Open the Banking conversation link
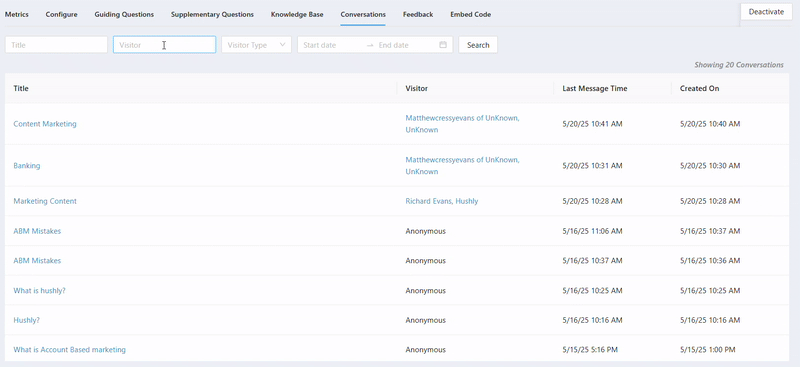Screen dimensions: 800x367 click(x=27, y=165)
